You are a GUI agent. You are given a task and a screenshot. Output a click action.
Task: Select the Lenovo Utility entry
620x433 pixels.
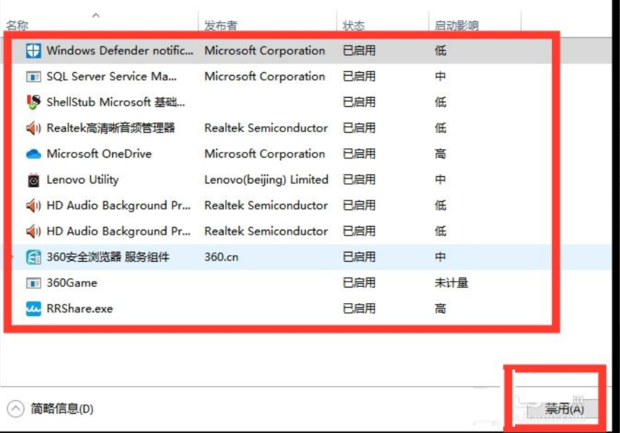pos(82,180)
